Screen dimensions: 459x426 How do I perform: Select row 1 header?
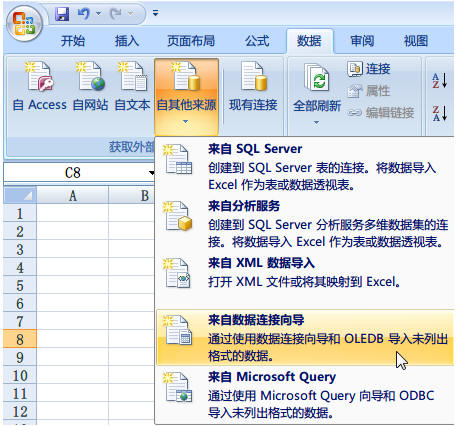20,213
